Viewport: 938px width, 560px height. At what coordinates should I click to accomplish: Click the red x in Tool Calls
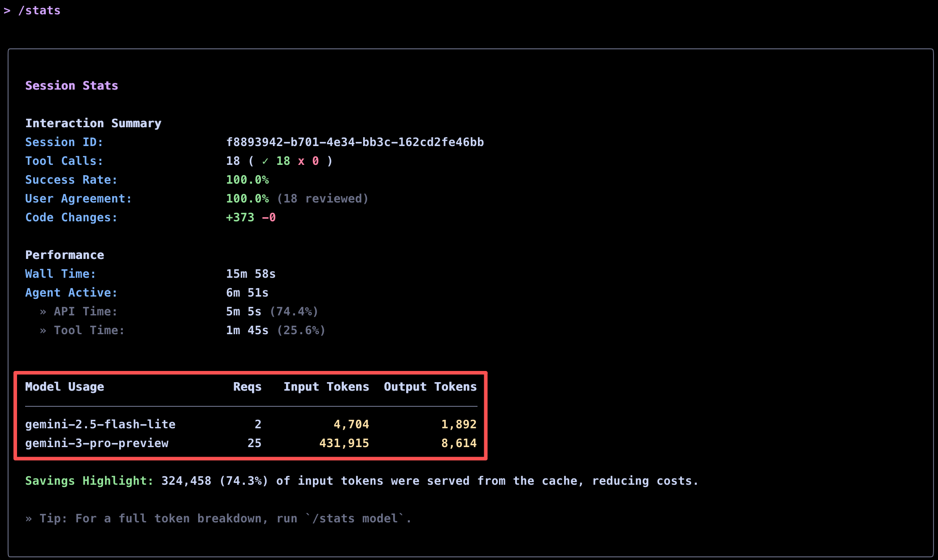point(301,161)
